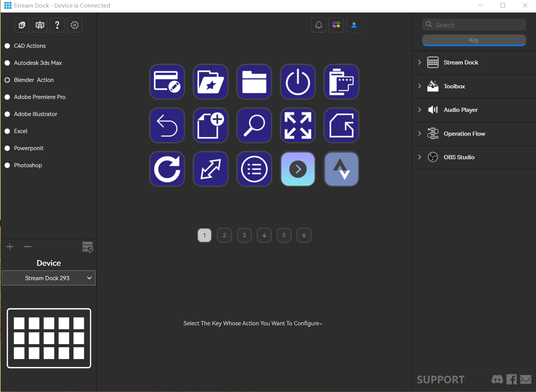The width and height of the screenshot is (536, 392).
Task: Expand the Operation Flow category
Action: point(474,134)
